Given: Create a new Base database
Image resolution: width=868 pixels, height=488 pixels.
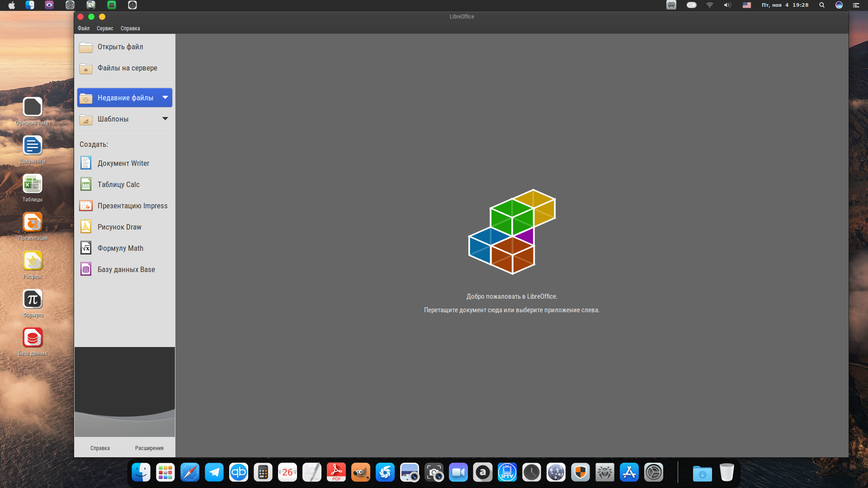Looking at the screenshot, I should [x=126, y=269].
